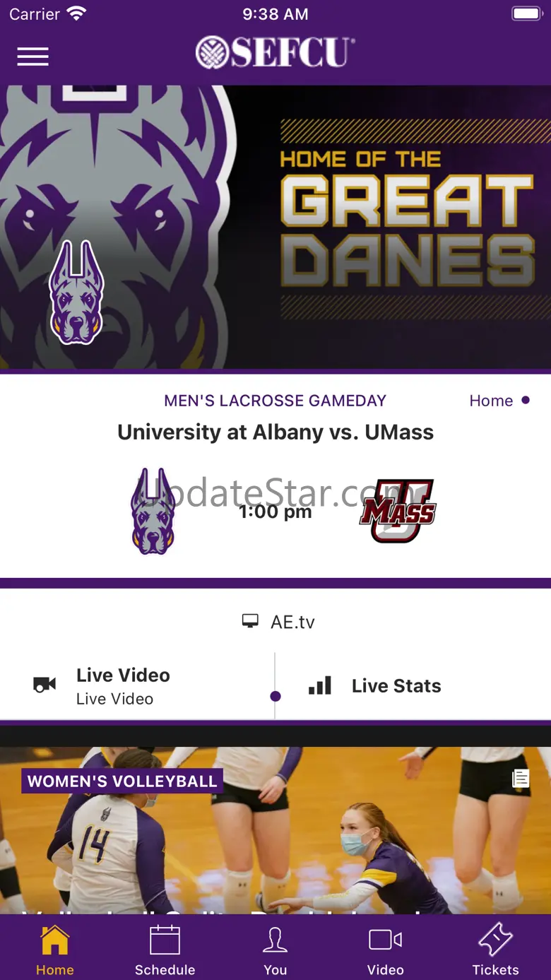Open the Home of the Great Danes banner
Viewport: 551px width, 980px height.
275,227
